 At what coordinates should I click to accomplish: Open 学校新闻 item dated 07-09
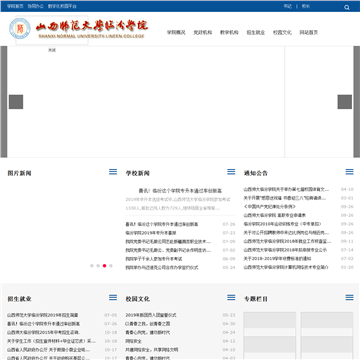[x=168, y=242]
